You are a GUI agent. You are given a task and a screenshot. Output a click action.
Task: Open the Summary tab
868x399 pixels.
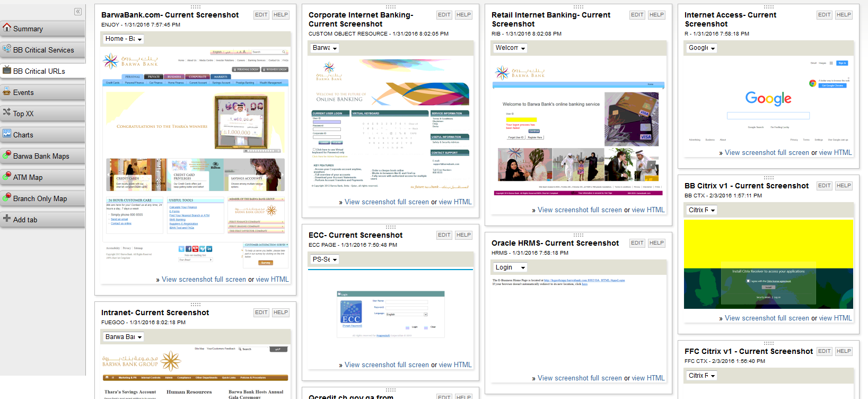pyautogui.click(x=42, y=29)
